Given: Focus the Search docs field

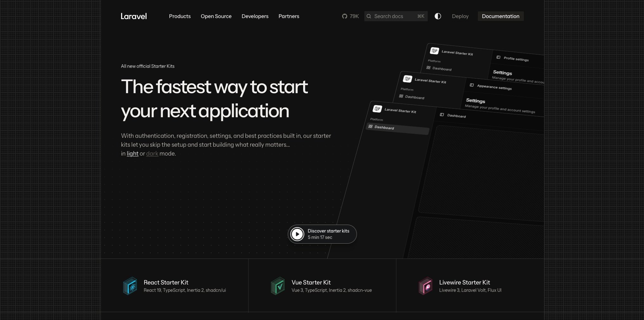Looking at the screenshot, I should click(396, 16).
